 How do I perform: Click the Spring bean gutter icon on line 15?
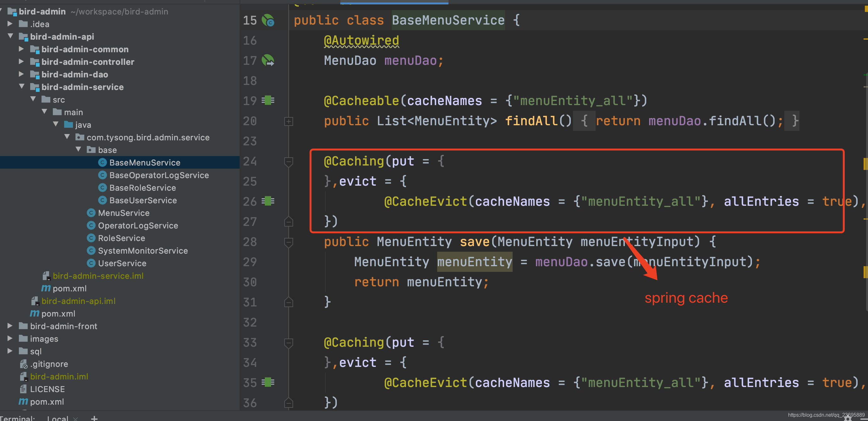[268, 20]
